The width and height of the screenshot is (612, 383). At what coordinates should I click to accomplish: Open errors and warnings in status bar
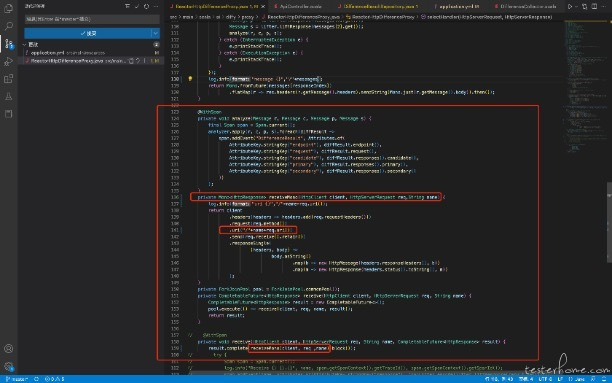click(x=54, y=379)
